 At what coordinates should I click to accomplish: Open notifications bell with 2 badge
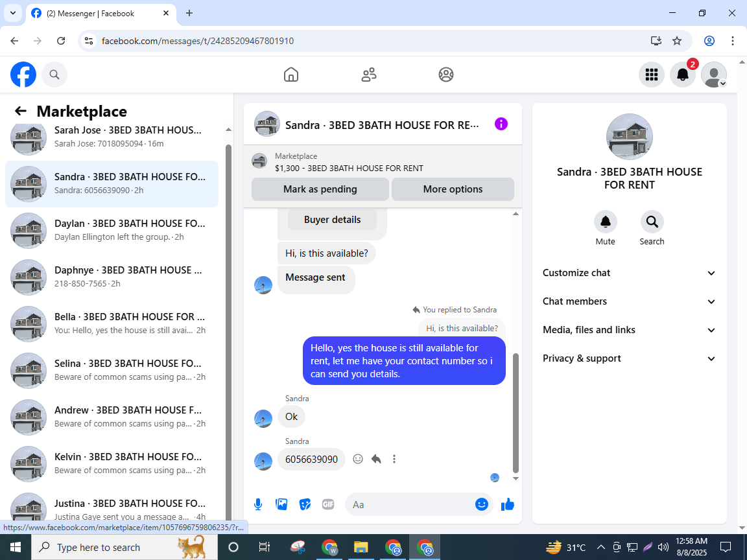point(683,75)
